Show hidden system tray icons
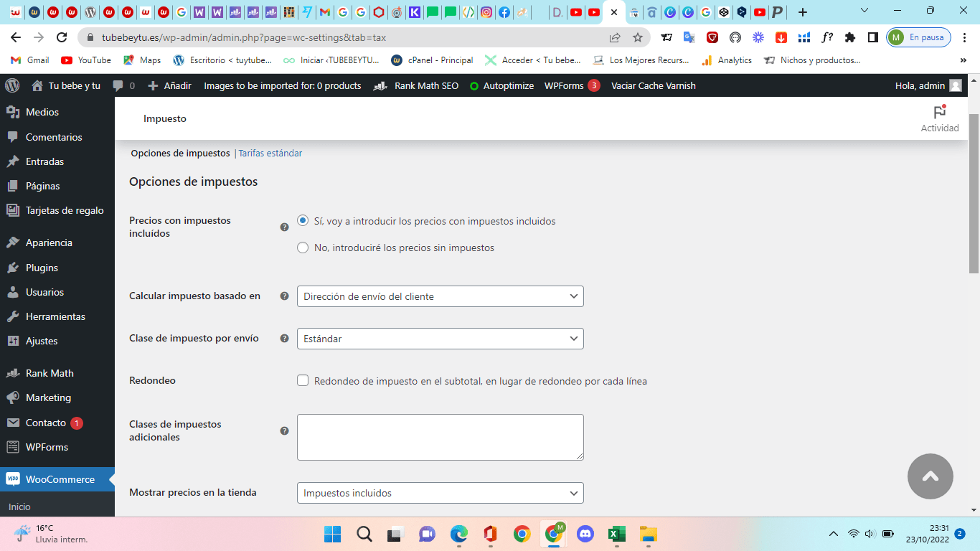 [833, 534]
